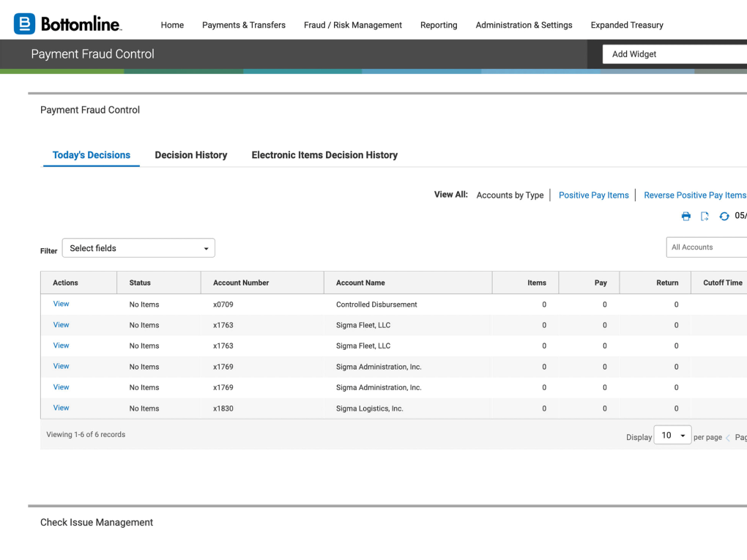747x560 pixels.
Task: Click the refresh icon above the table
Action: [724, 216]
